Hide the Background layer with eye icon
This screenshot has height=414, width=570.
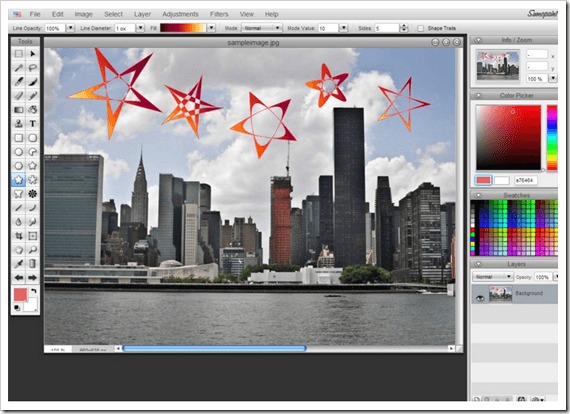(x=480, y=298)
